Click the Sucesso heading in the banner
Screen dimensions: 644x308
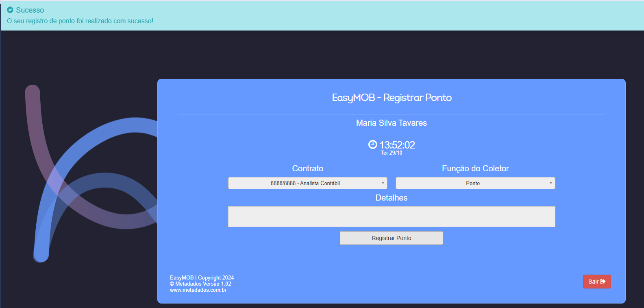tap(30, 10)
